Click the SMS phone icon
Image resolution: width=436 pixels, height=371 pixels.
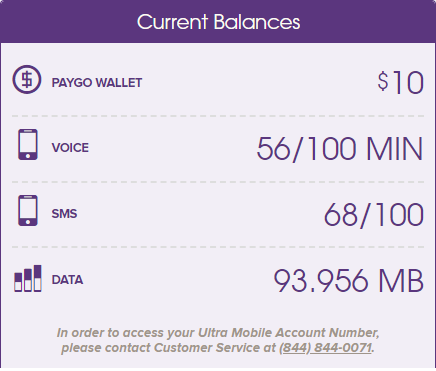(28, 210)
